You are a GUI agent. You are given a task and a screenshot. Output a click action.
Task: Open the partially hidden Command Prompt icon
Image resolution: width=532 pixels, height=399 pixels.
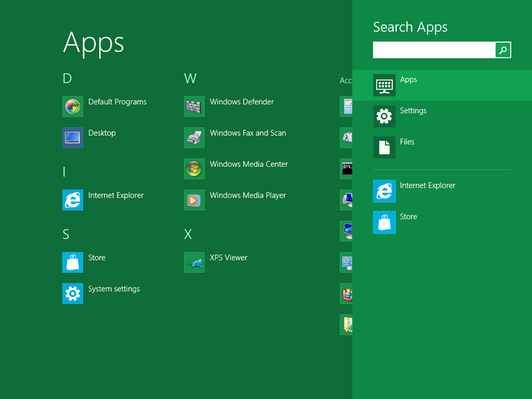pos(346,169)
